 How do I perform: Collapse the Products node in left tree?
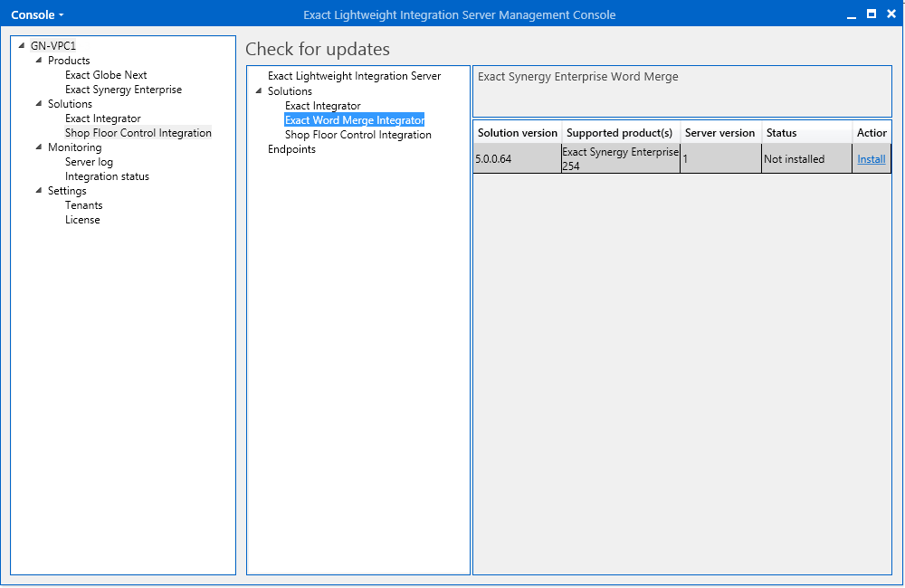click(39, 60)
